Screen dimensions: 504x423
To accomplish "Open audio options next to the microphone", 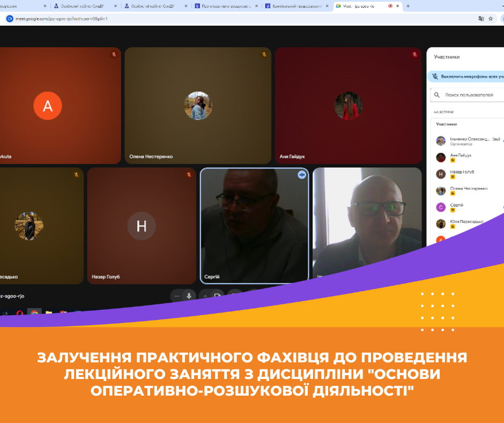I will click(176, 296).
